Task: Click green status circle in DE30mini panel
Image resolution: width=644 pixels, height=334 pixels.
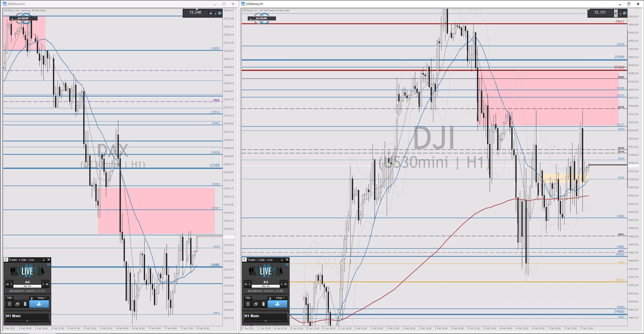Action: pyautogui.click(x=6, y=264)
